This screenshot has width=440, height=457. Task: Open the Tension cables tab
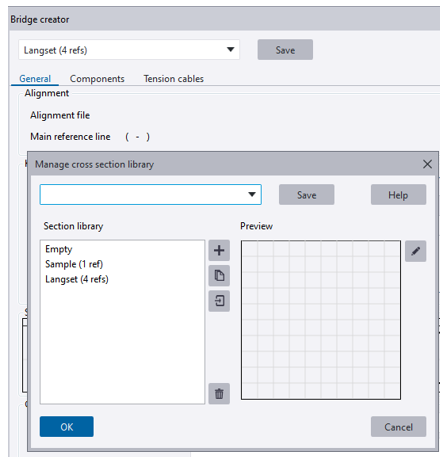pyautogui.click(x=174, y=79)
